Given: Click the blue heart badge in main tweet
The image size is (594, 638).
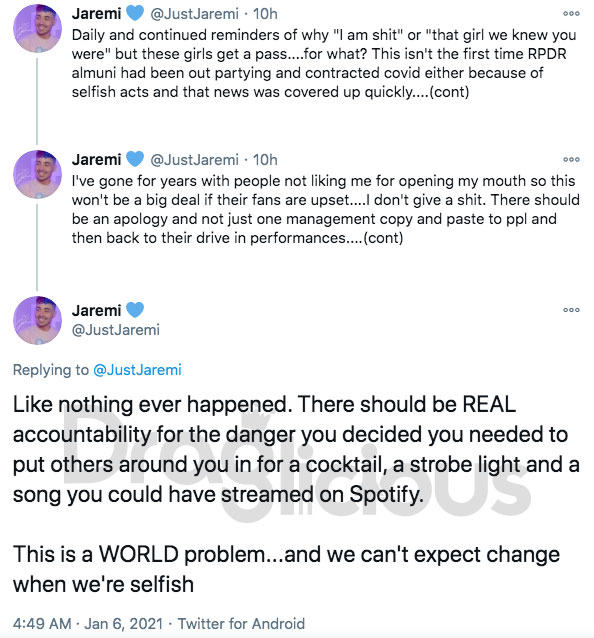Looking at the screenshot, I should (x=135, y=310).
